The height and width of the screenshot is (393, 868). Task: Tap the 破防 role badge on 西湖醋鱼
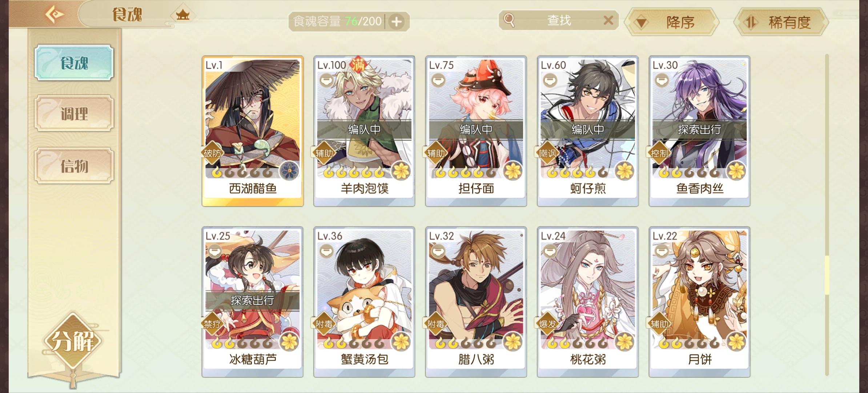coord(212,153)
